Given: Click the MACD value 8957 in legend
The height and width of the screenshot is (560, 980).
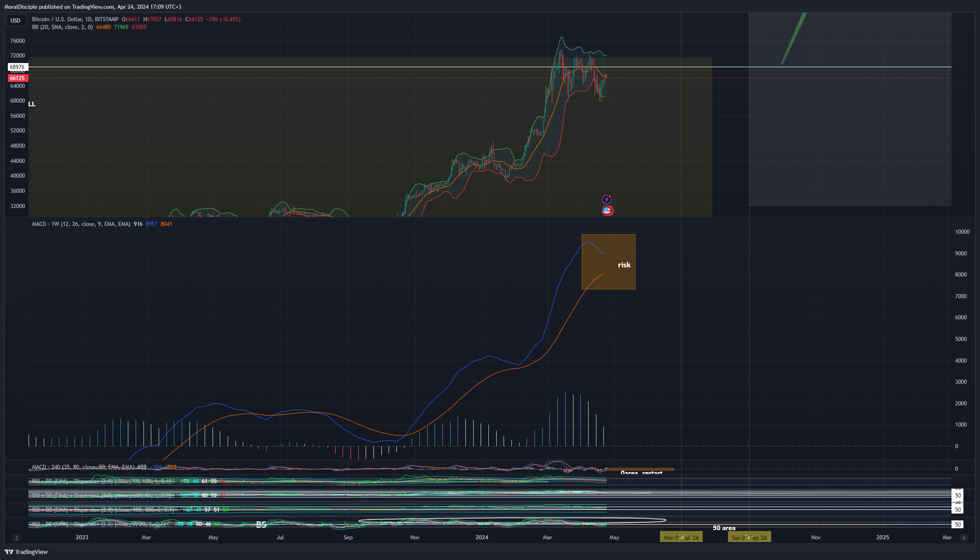Looking at the screenshot, I should pos(151,224).
